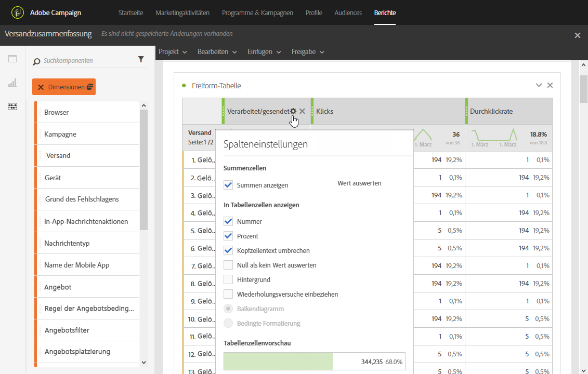
Task: Go to the Marketingaktivitäten tab
Action: (182, 12)
